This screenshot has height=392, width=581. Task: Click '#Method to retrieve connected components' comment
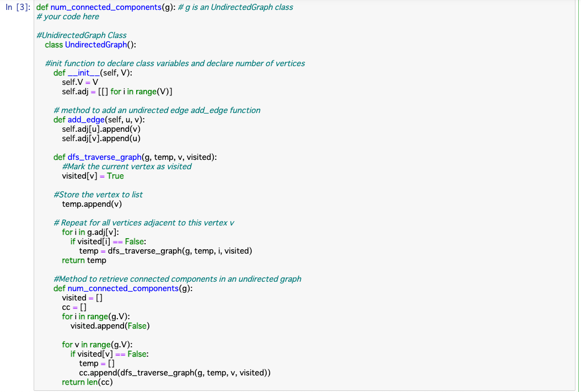(177, 279)
